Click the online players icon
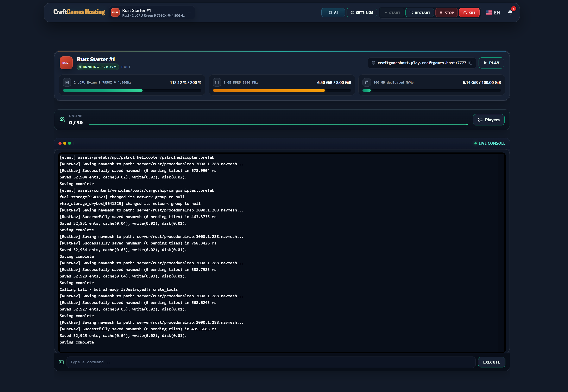The image size is (568, 392). coord(62,120)
